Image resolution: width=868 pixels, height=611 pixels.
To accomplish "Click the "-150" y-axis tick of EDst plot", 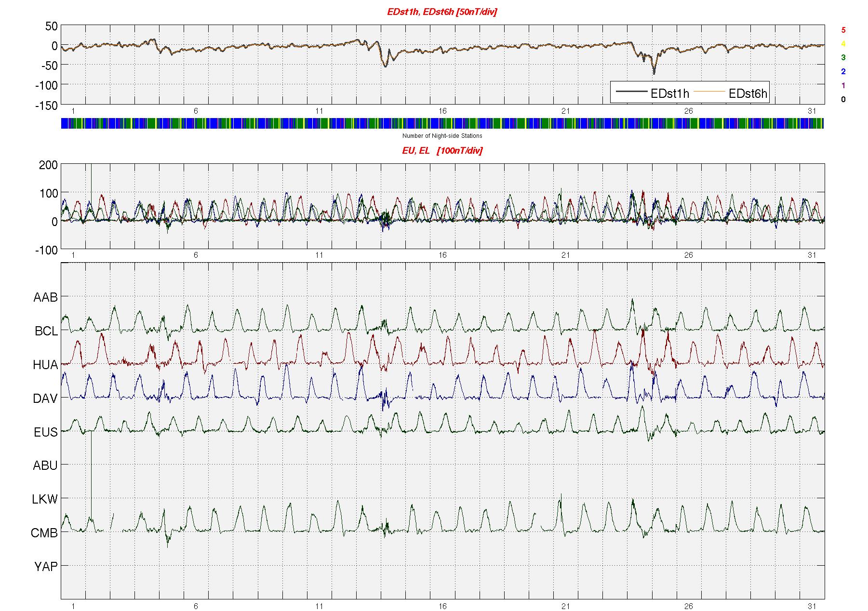I will (46, 106).
